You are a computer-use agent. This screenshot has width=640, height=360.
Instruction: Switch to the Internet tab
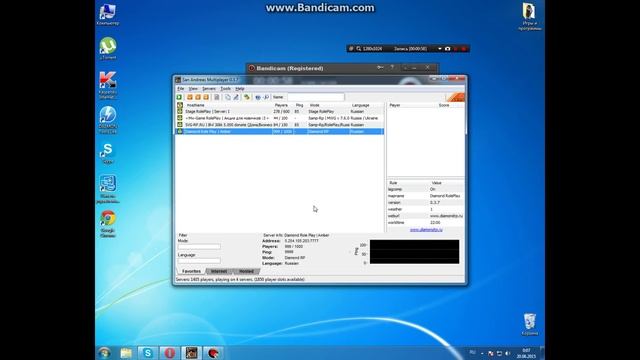click(219, 271)
